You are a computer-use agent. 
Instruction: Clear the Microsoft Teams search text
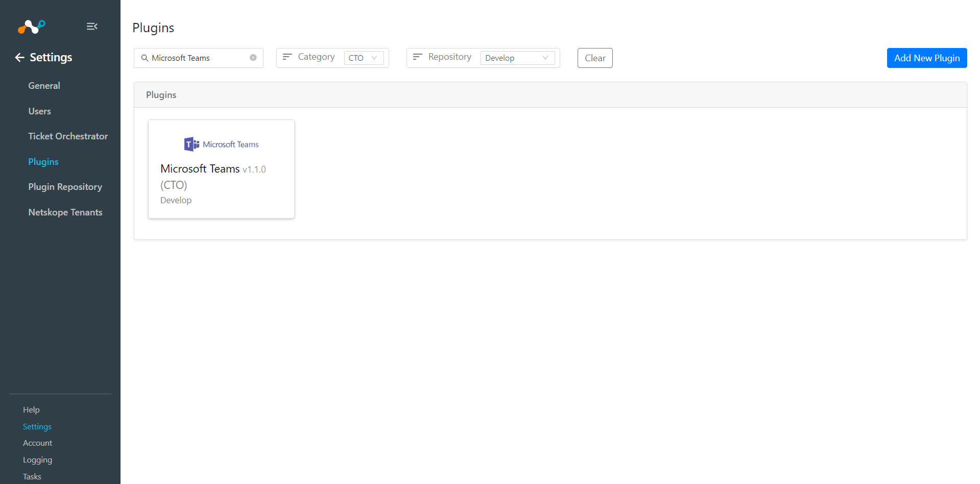click(253, 58)
